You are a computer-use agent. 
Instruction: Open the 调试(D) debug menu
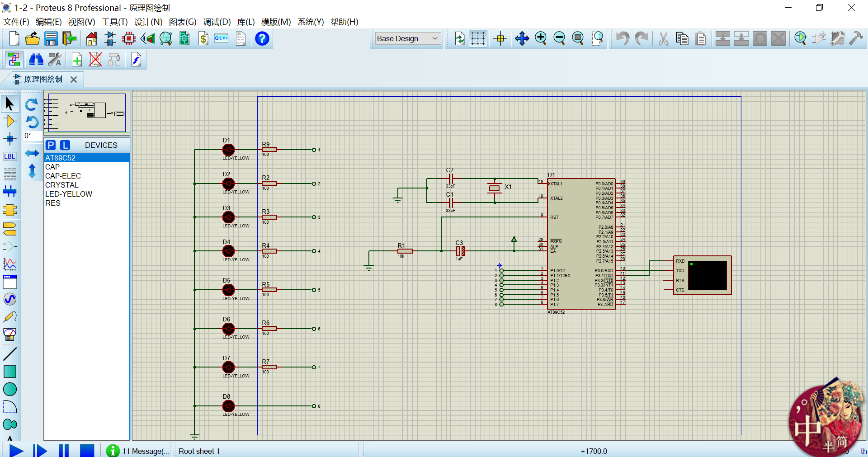pos(217,22)
